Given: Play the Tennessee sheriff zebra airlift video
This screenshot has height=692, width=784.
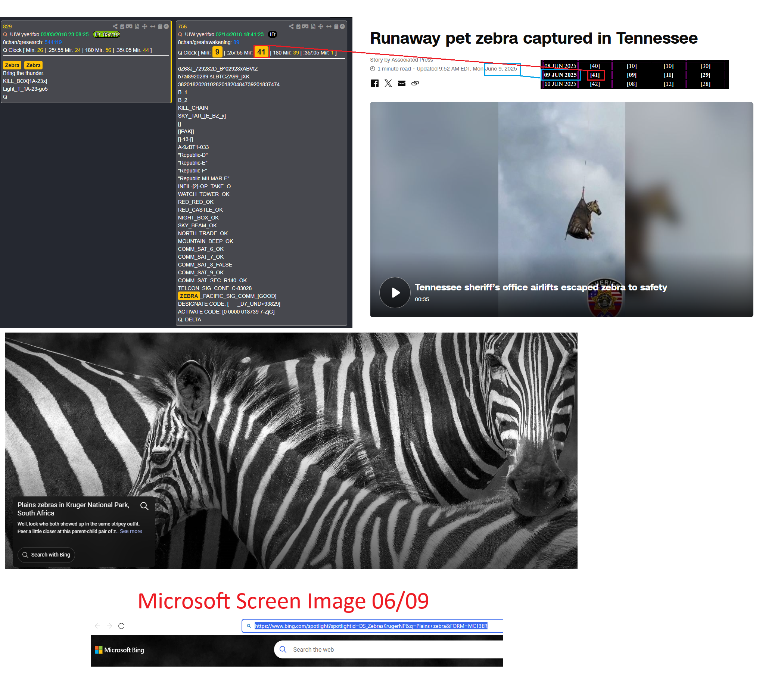Looking at the screenshot, I should 395,293.
